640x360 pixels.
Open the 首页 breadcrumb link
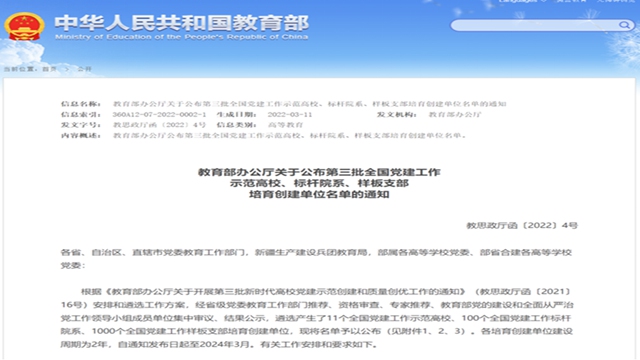(50, 69)
